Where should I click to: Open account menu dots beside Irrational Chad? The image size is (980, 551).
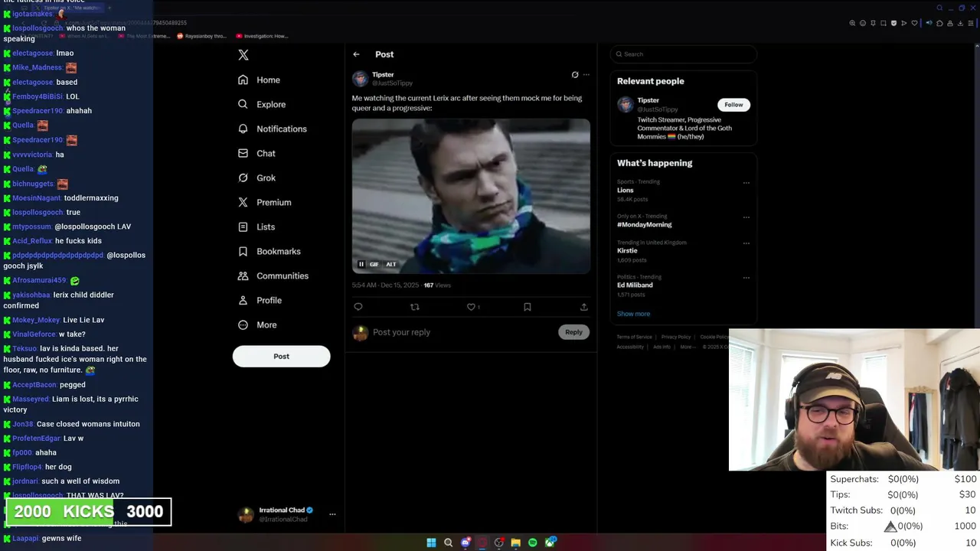pos(332,514)
